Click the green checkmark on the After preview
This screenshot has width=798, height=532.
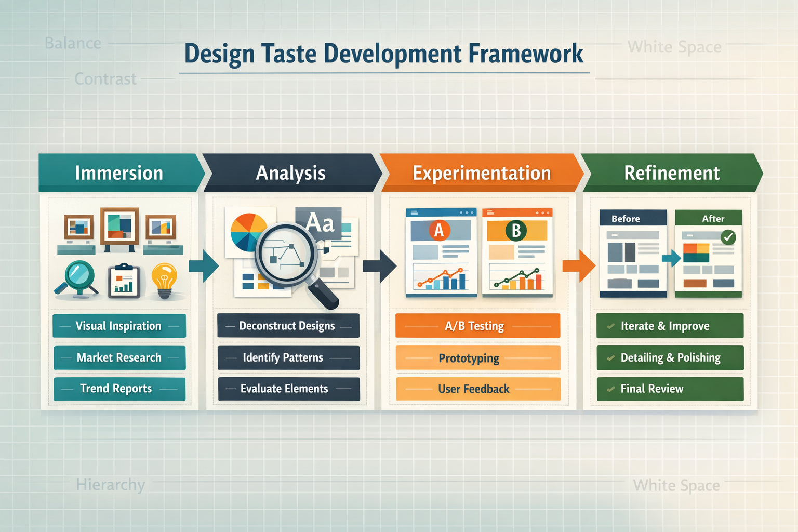tap(727, 236)
